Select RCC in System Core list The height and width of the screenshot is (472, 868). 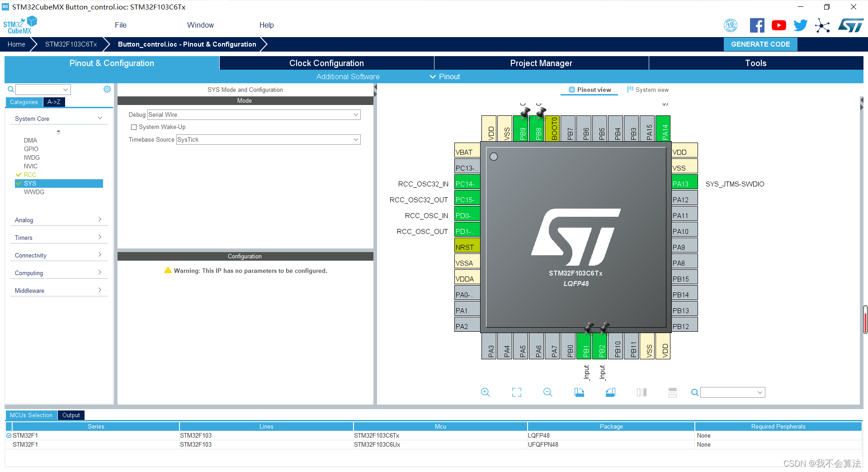30,175
